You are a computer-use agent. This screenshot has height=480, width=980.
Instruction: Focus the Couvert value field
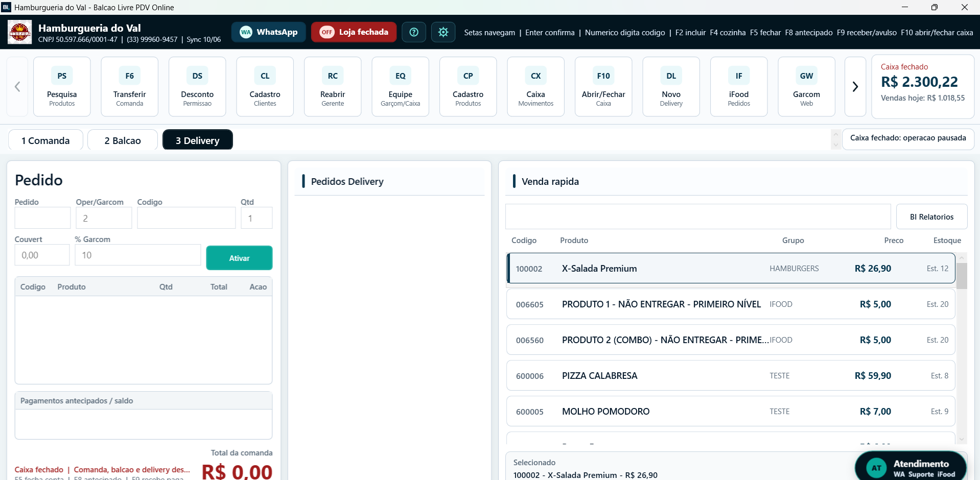coord(42,255)
